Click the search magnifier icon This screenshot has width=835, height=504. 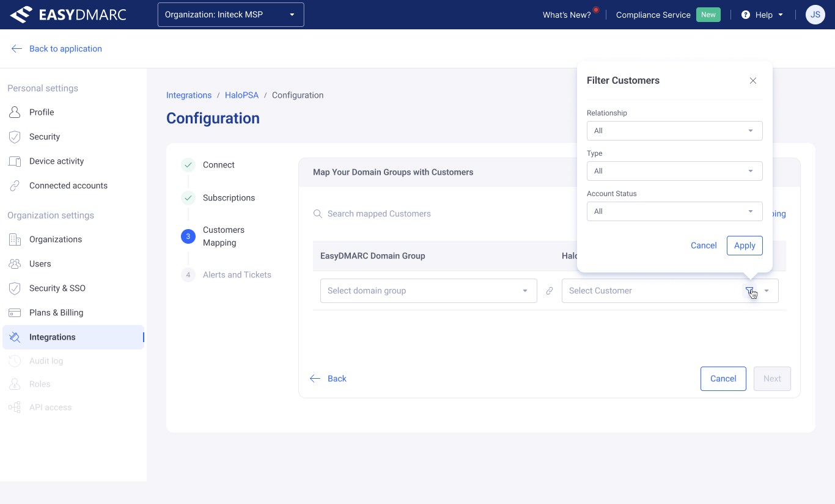tap(318, 214)
